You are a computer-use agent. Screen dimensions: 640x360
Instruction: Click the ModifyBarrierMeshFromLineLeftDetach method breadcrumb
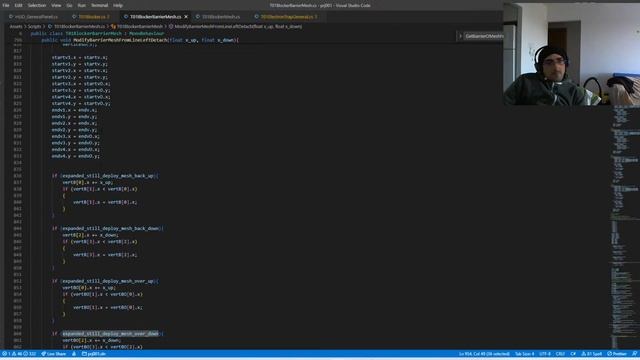236,27
